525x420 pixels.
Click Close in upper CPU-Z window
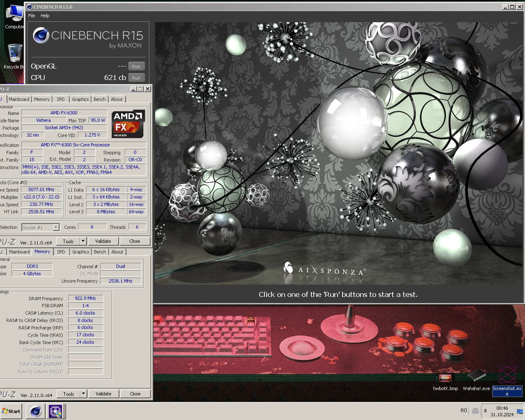(x=135, y=241)
